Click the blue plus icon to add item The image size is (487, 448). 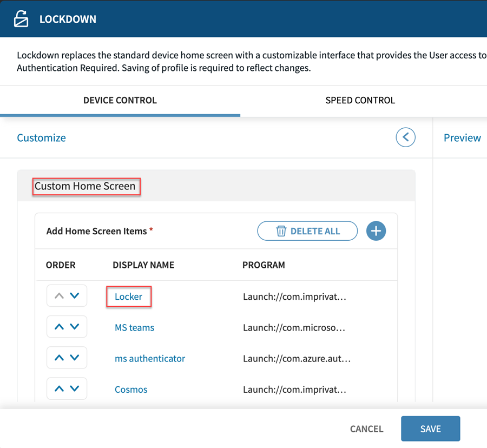[376, 231]
